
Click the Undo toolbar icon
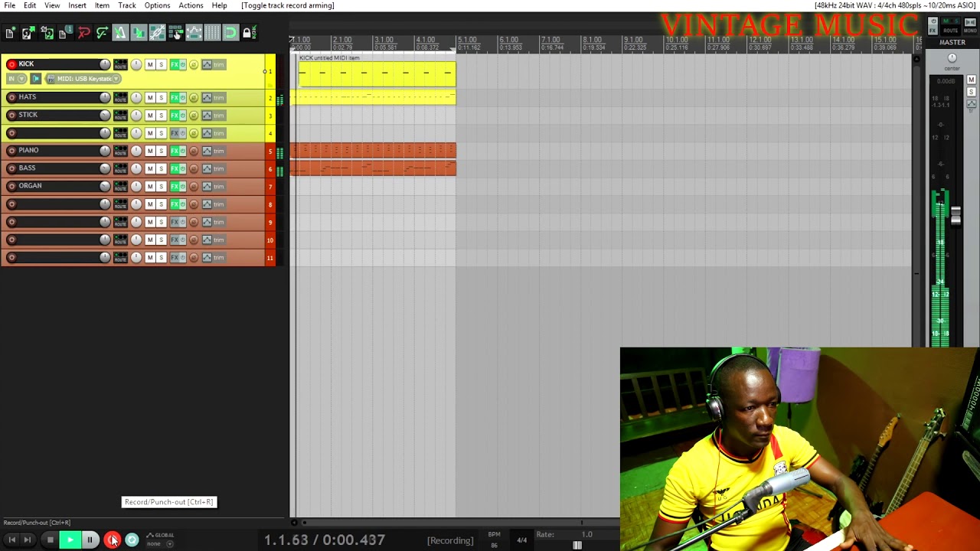coord(83,33)
